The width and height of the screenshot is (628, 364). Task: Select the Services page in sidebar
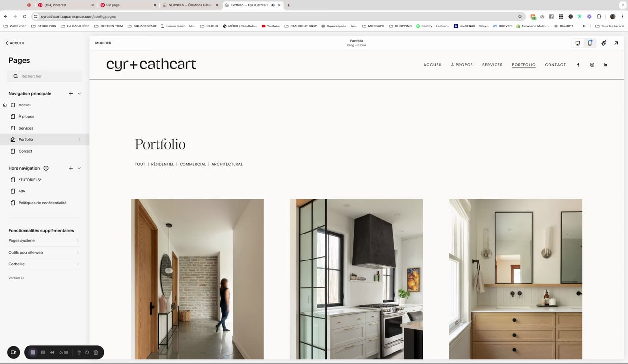click(x=45, y=128)
